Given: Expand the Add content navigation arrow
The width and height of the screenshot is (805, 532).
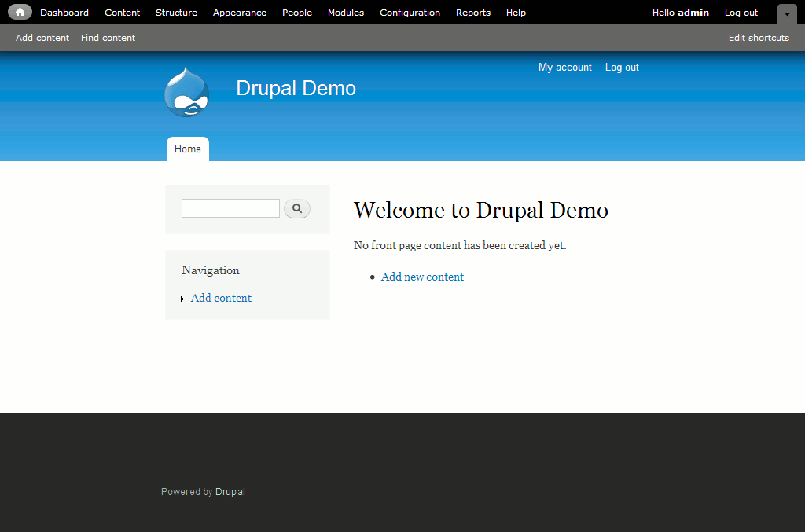Looking at the screenshot, I should pyautogui.click(x=183, y=298).
